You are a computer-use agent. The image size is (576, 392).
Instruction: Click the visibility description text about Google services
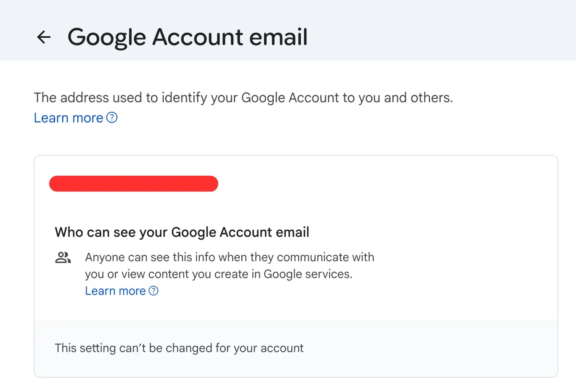click(230, 265)
